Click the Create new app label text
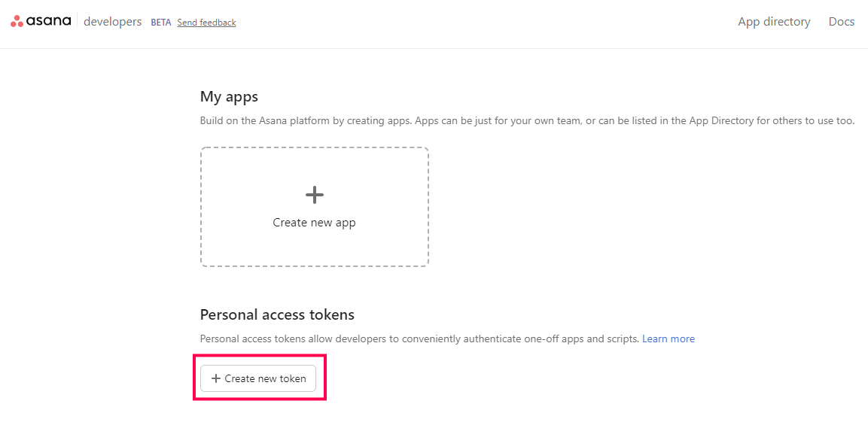 pos(314,223)
